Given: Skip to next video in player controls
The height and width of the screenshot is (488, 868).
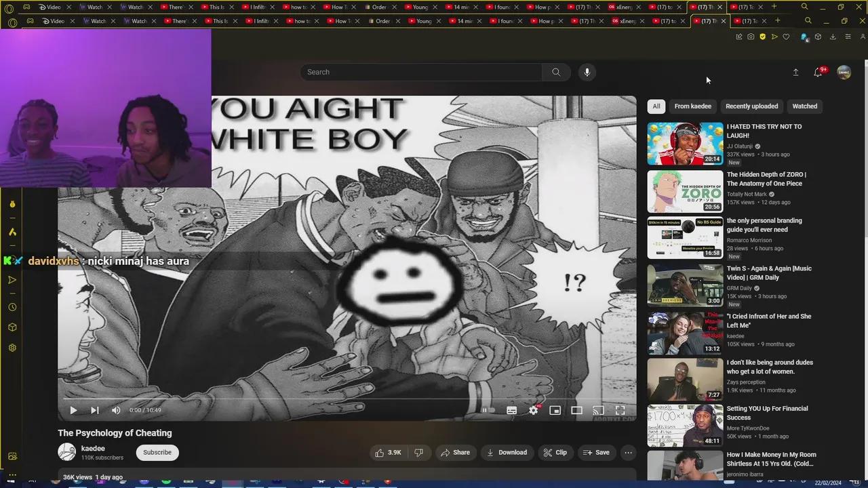Looking at the screenshot, I should (x=95, y=410).
